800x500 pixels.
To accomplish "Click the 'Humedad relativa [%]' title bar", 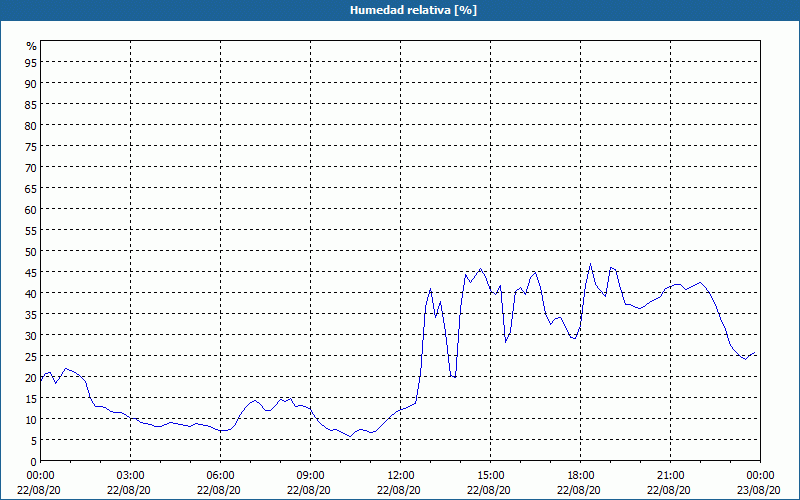I will (400, 10).
